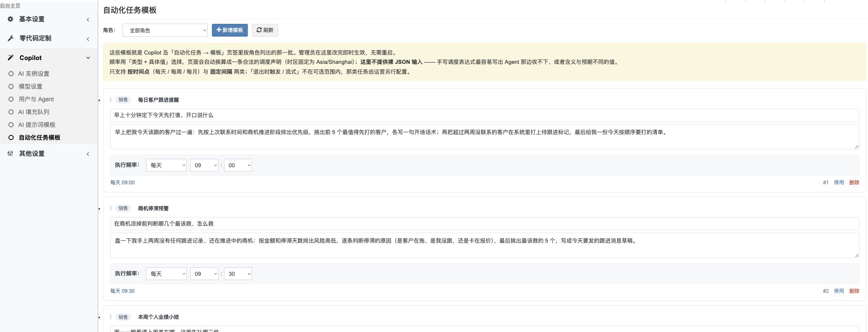Click the wrench icon beside 零代码定制
The height and width of the screenshot is (332, 868).
click(10, 38)
